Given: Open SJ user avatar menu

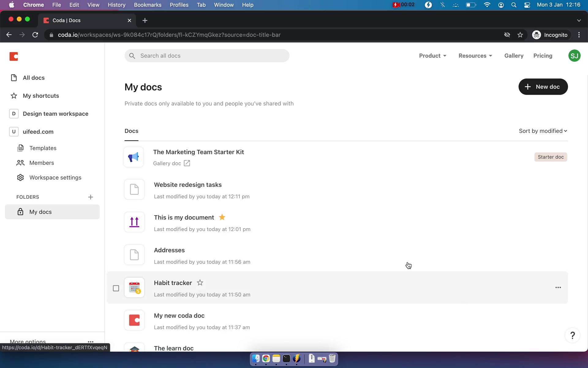Looking at the screenshot, I should (574, 56).
